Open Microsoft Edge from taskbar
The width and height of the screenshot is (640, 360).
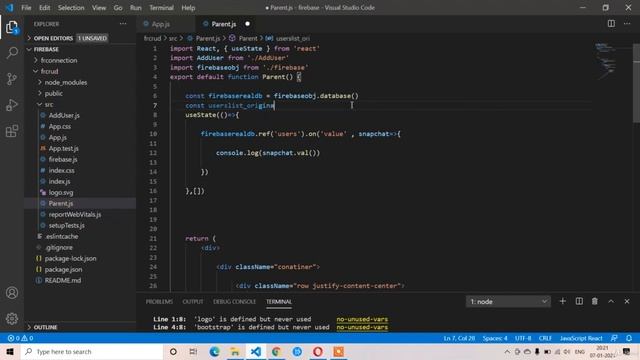(214, 351)
